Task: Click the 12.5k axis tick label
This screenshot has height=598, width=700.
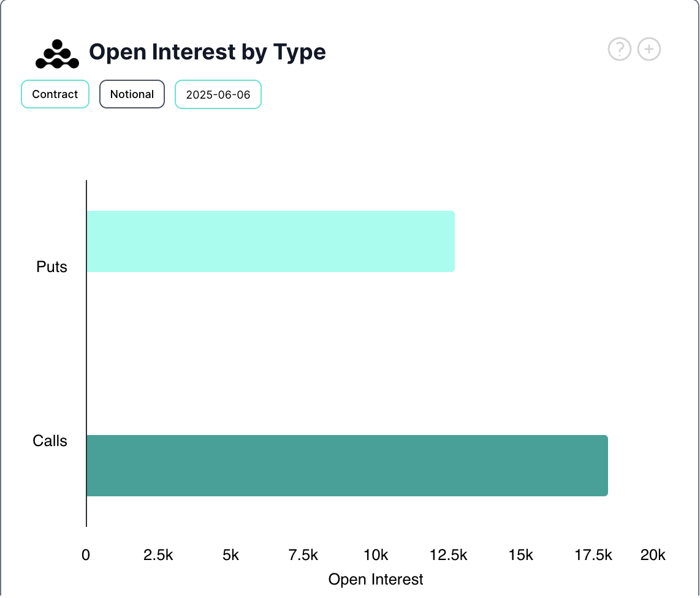Action: pyautogui.click(x=448, y=555)
